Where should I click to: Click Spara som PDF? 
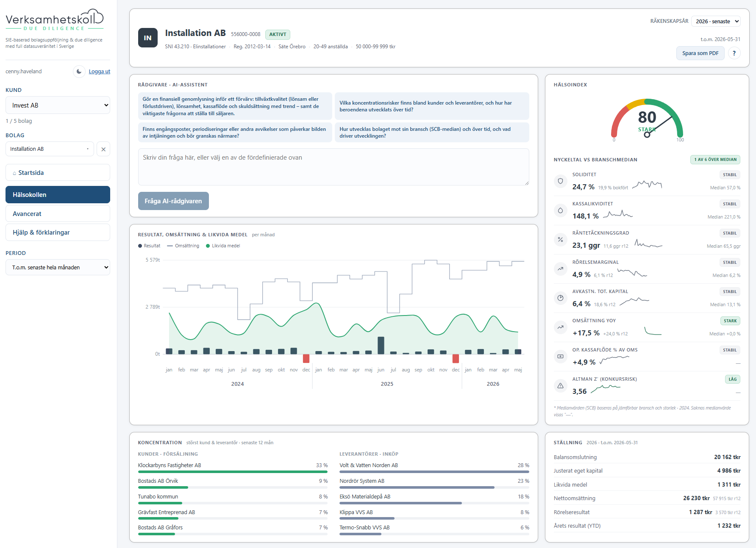point(700,53)
